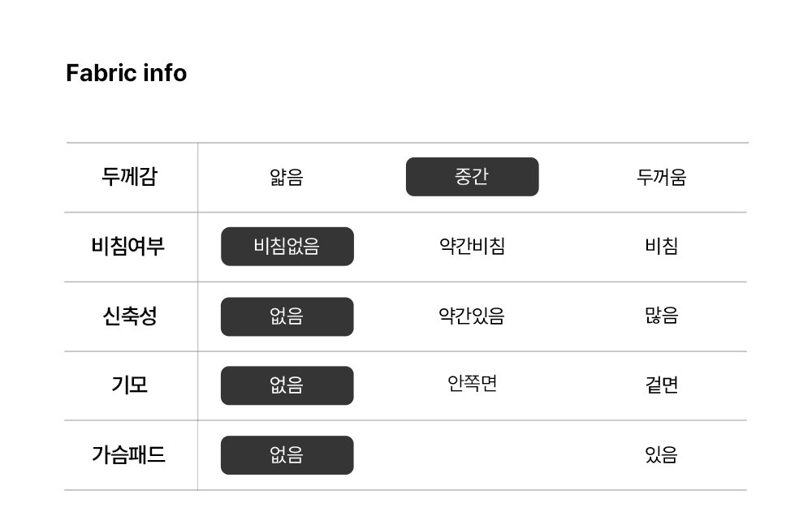Screen dimensions: 812x512
Task: Select 많음 stretch option
Action: click(x=661, y=316)
